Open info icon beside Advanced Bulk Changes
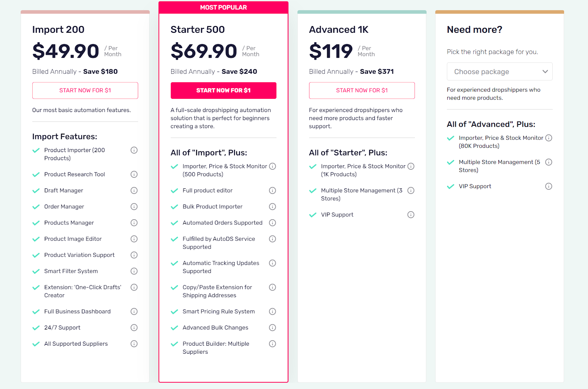The height and width of the screenshot is (389, 588). tap(272, 328)
